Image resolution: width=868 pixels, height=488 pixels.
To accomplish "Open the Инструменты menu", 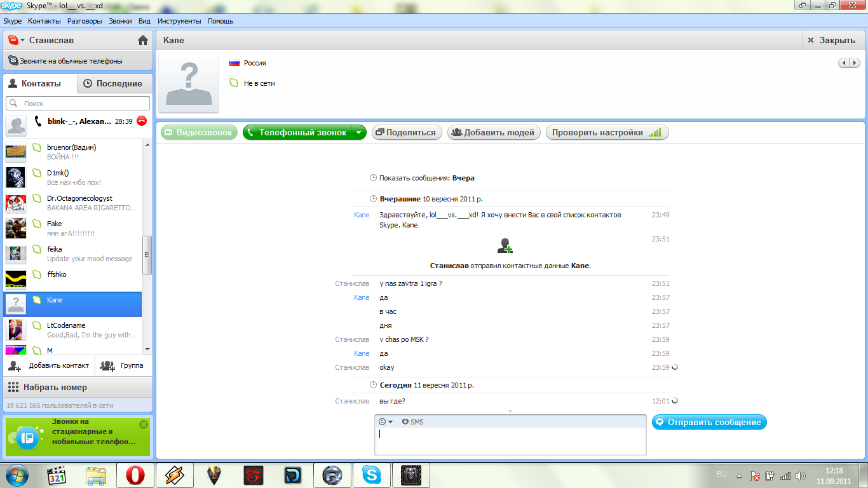I will (x=179, y=21).
